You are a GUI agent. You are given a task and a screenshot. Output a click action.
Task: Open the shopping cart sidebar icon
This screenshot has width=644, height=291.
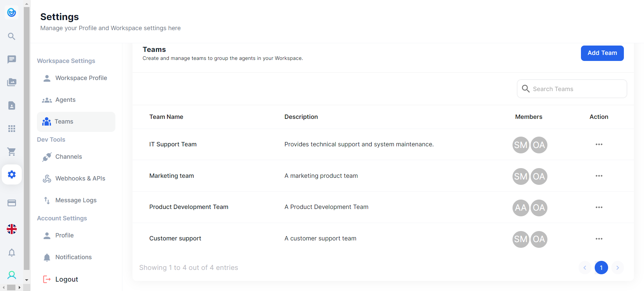pyautogui.click(x=12, y=152)
